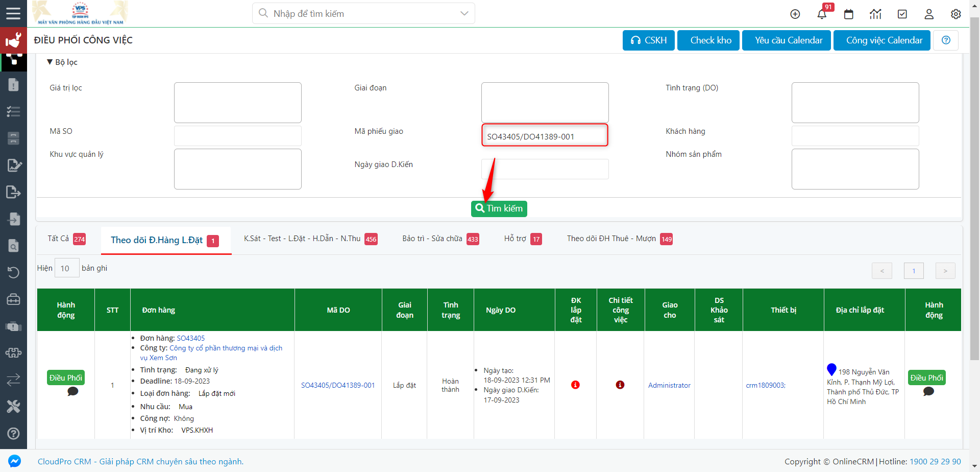Open the Nhóm sản phẩm select box
Screen dimensions: 980x472
click(855, 169)
